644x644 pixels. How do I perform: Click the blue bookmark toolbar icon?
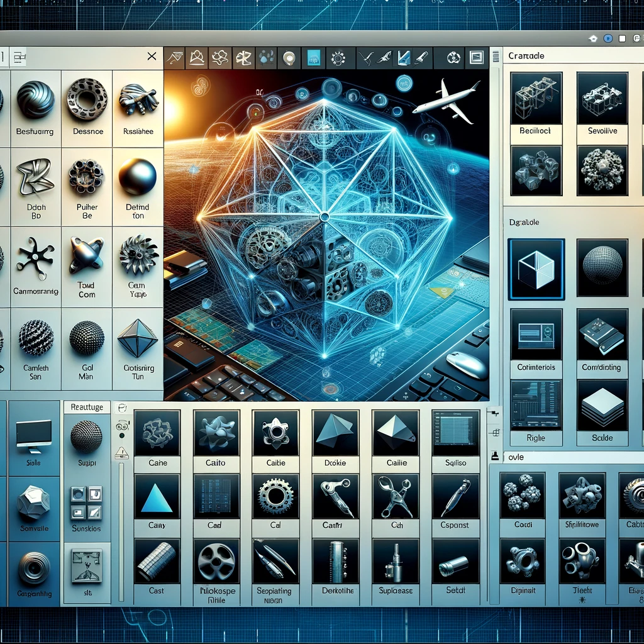pos(404,58)
